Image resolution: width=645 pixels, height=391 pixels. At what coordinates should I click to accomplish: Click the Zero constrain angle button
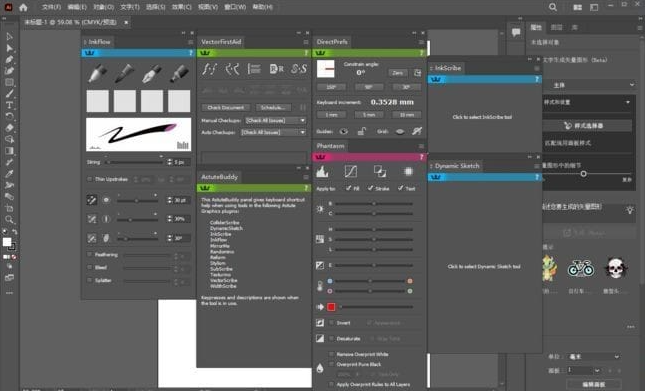pyautogui.click(x=398, y=73)
